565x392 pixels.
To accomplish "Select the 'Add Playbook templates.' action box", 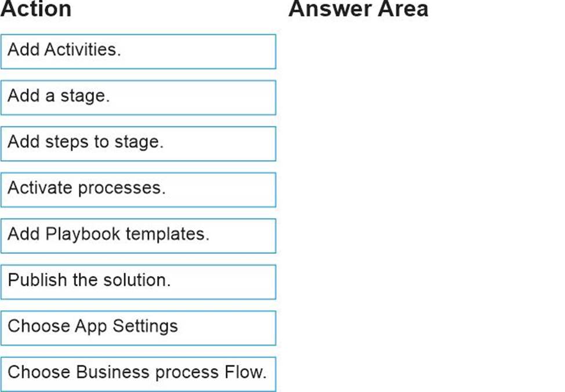I will click(x=138, y=235).
